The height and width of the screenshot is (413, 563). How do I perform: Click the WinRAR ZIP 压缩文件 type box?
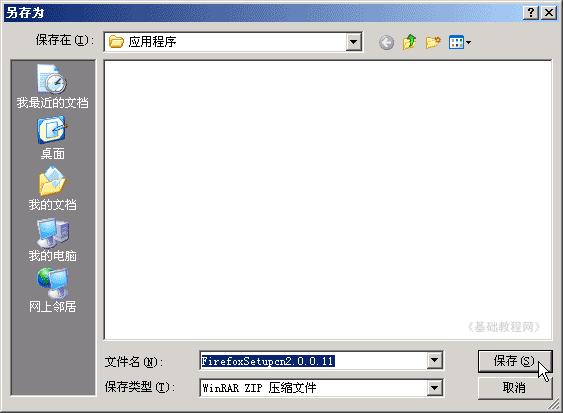point(321,388)
